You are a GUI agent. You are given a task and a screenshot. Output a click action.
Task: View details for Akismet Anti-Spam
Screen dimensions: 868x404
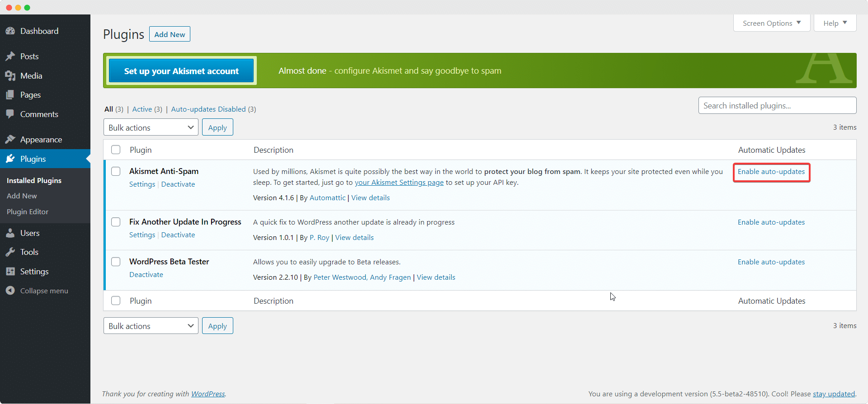click(x=370, y=198)
